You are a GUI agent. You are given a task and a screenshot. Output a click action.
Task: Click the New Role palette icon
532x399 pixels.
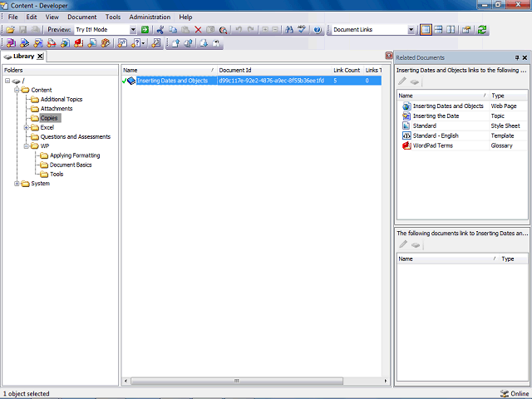(x=106, y=43)
